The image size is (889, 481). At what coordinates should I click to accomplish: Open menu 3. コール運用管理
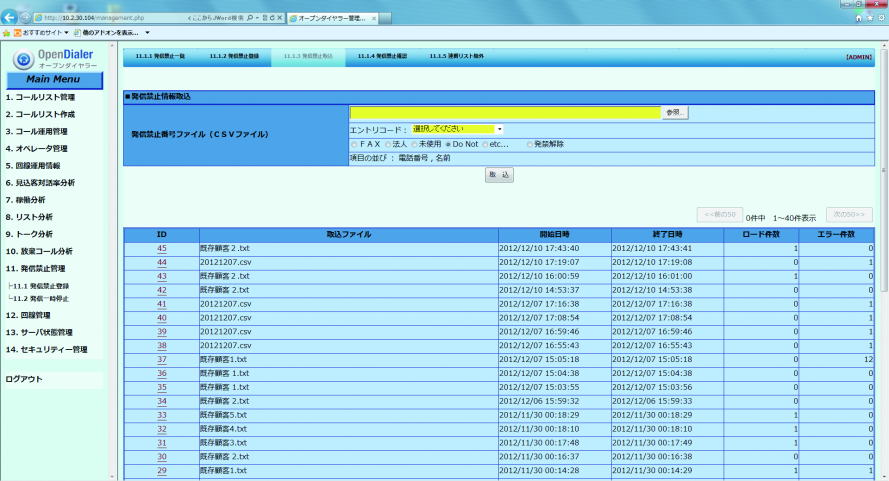tap(36, 132)
